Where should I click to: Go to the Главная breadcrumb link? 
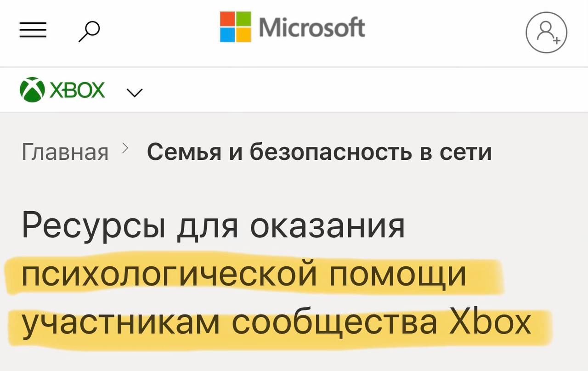pos(65,152)
